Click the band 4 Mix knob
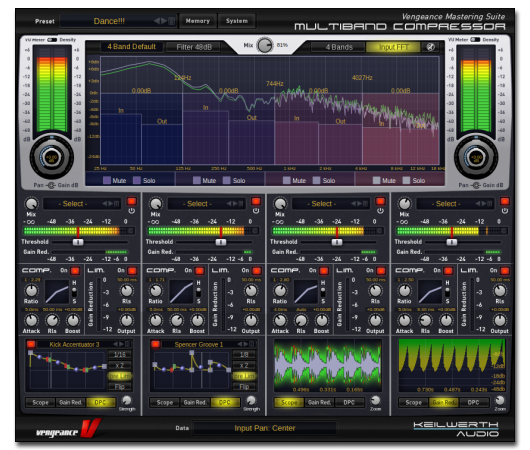Viewport: 530px width, 450px height. tap(405, 204)
